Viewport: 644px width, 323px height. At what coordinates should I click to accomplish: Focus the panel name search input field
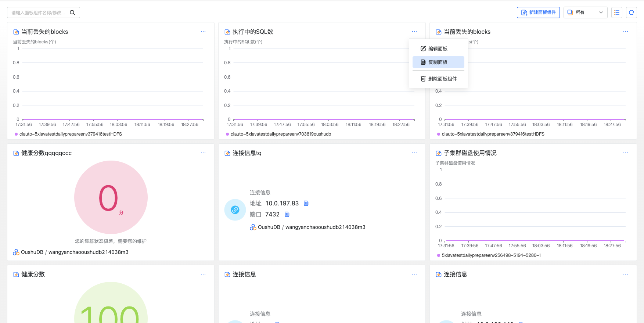[38, 12]
